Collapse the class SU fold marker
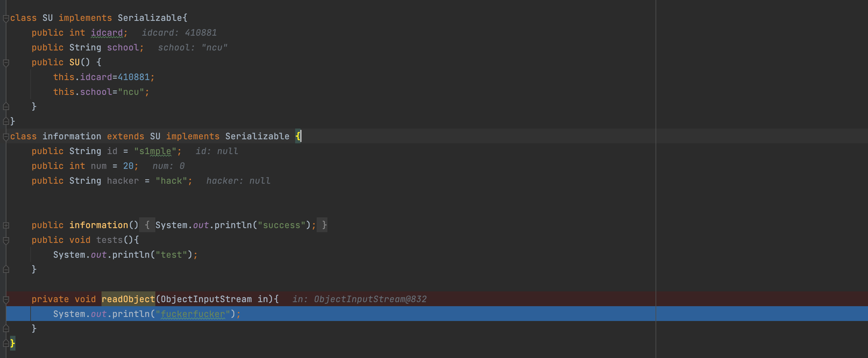868x358 pixels. tap(6, 18)
